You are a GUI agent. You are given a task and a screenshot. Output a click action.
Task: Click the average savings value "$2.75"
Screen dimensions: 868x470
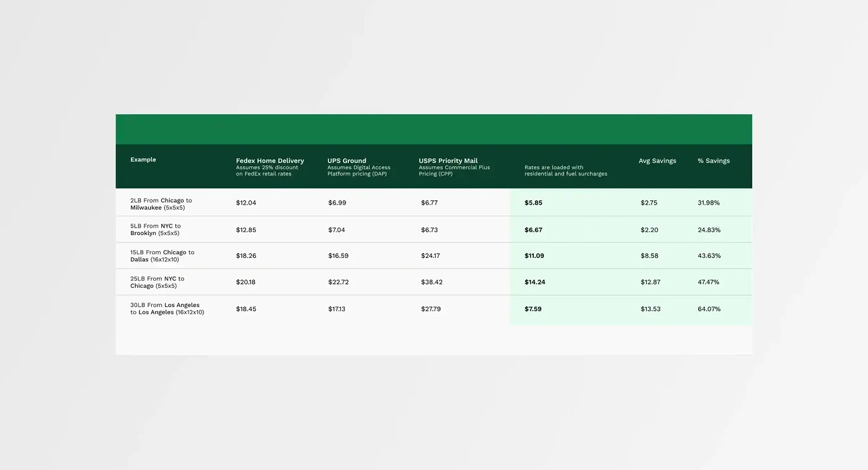(x=649, y=203)
